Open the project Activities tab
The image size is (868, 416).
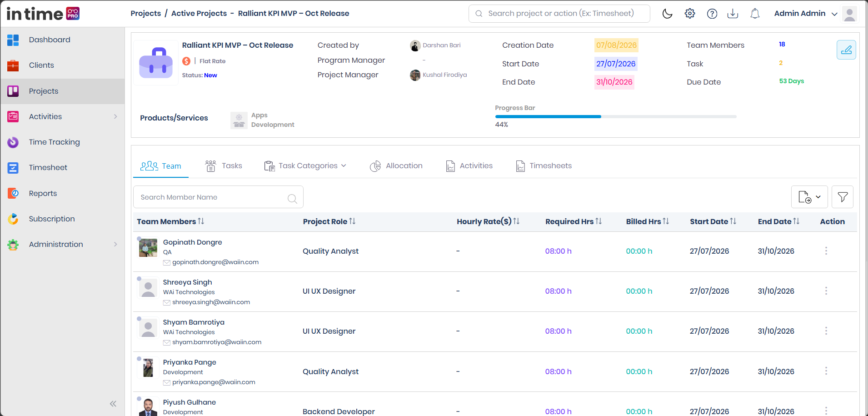coord(469,166)
